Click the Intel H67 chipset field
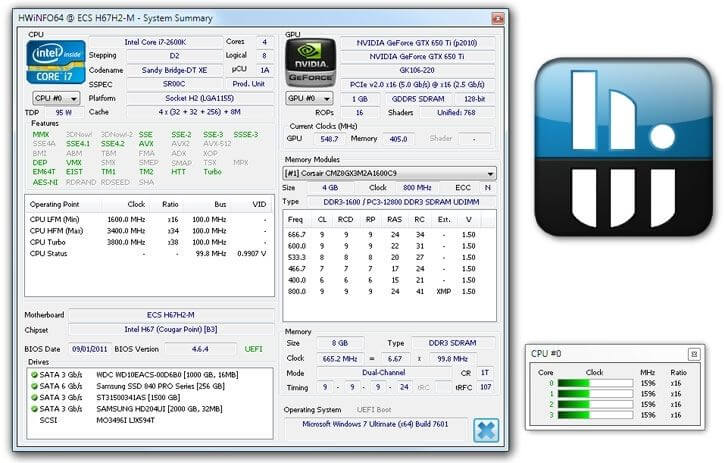 (172, 328)
